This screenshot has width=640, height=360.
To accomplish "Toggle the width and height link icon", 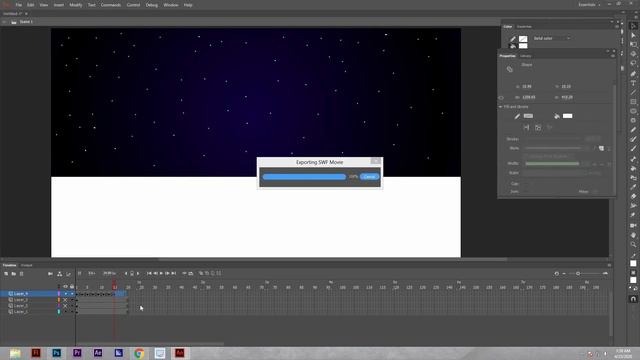I will (x=501, y=98).
